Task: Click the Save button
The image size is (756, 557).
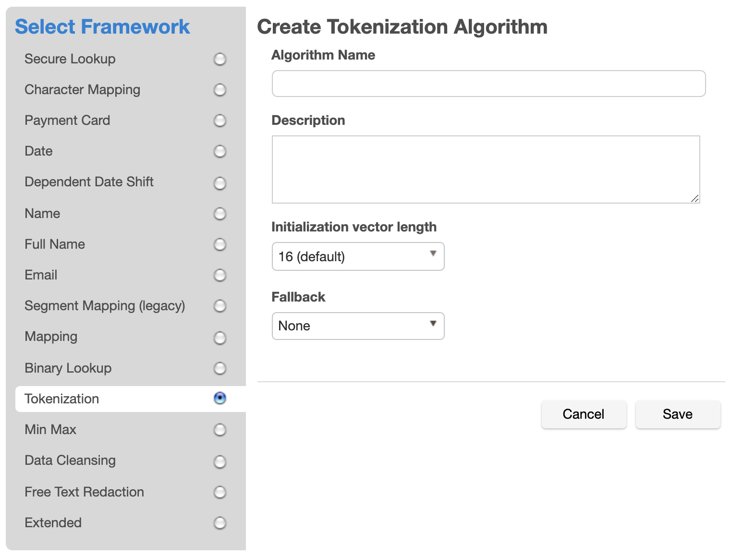Action: pos(678,414)
